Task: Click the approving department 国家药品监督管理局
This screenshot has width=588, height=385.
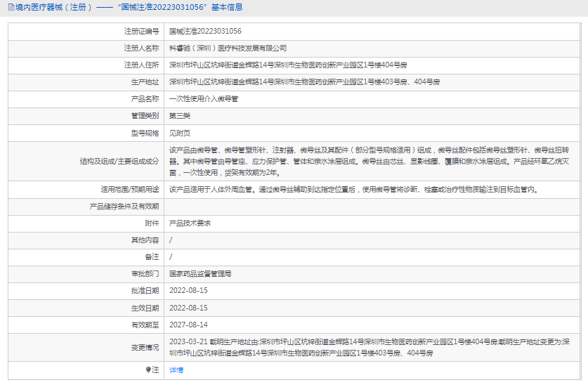Action: click(200, 274)
